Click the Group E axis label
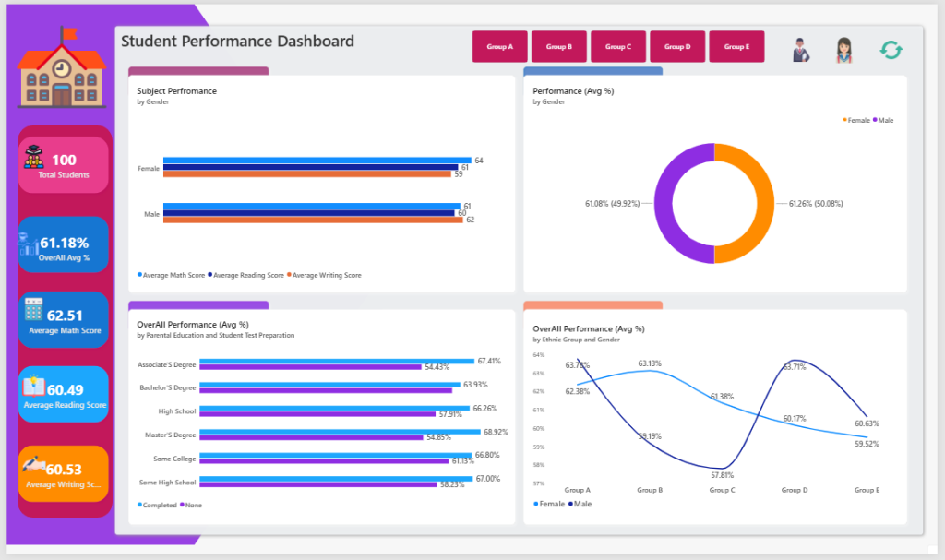Screen dimensions: 945x560 click(x=867, y=490)
